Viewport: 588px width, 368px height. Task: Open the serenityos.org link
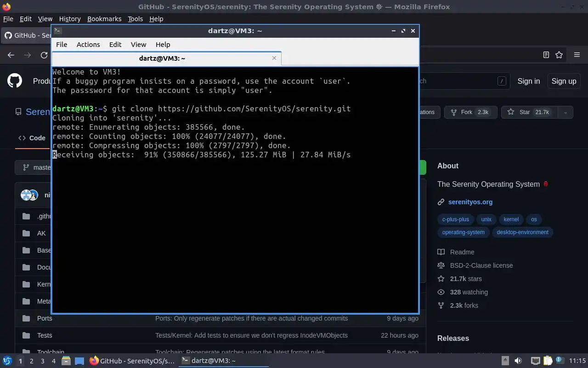click(x=470, y=202)
